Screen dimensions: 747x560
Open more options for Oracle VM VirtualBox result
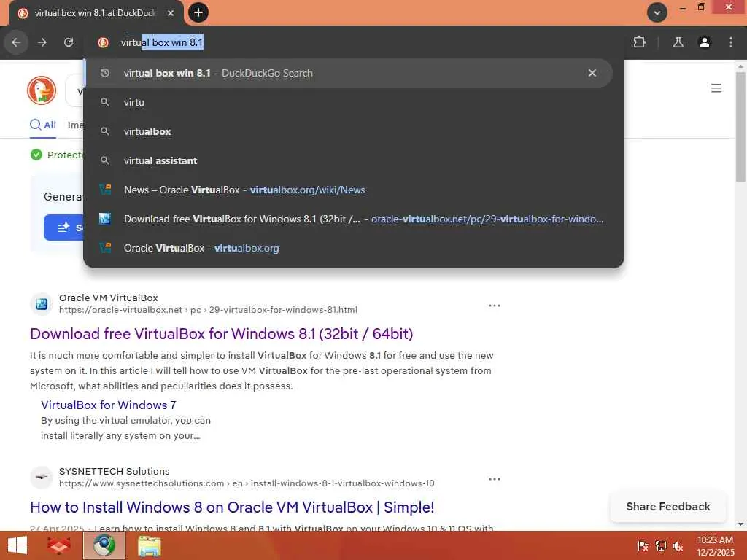pyautogui.click(x=495, y=306)
